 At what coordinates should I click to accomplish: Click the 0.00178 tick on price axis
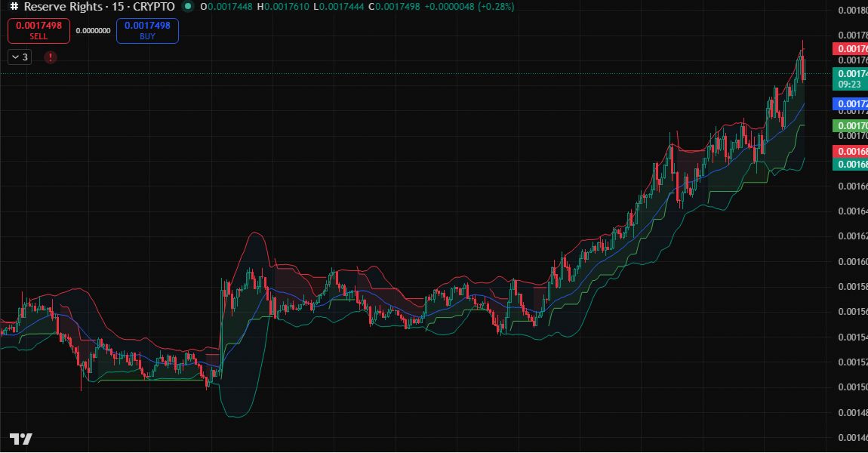point(852,35)
